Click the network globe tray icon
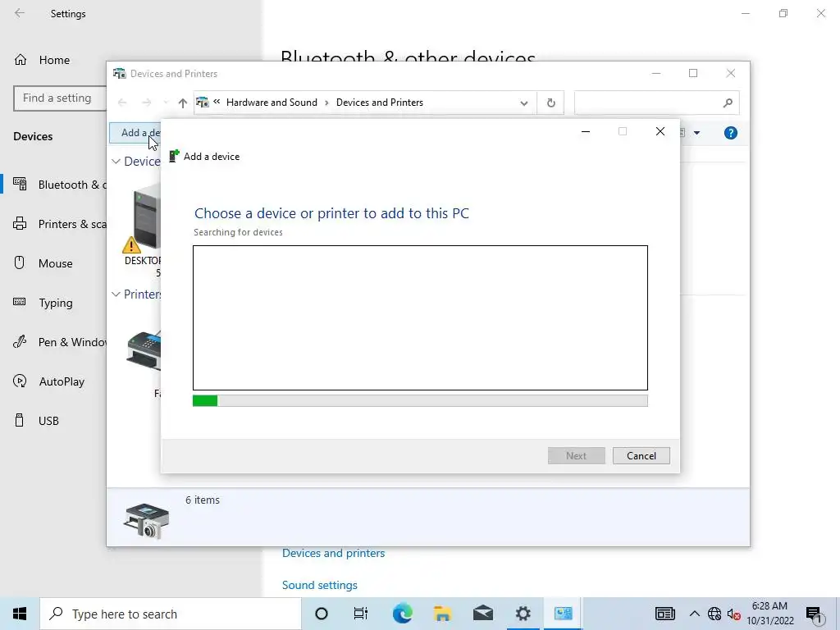Viewport: 840px width, 630px height. (x=714, y=614)
